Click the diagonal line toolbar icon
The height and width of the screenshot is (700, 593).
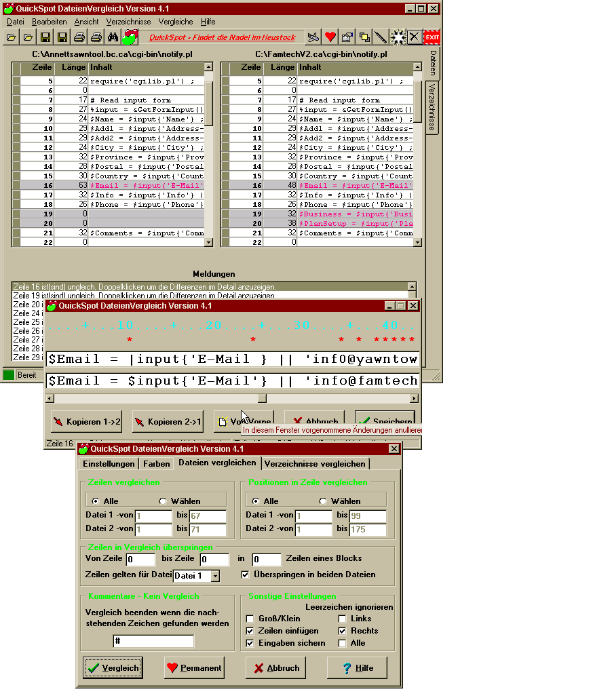381,37
